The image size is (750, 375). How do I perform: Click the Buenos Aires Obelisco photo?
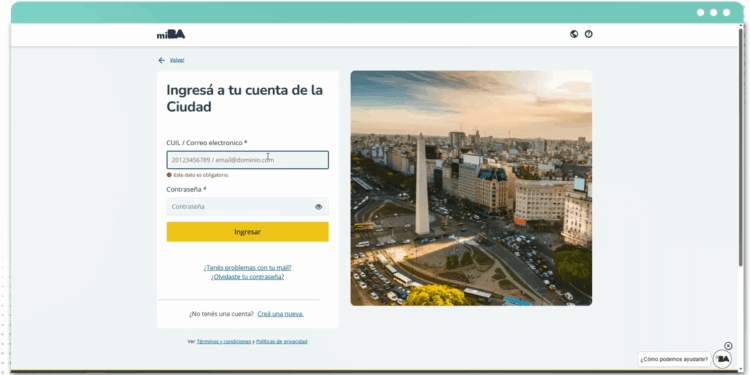471,188
